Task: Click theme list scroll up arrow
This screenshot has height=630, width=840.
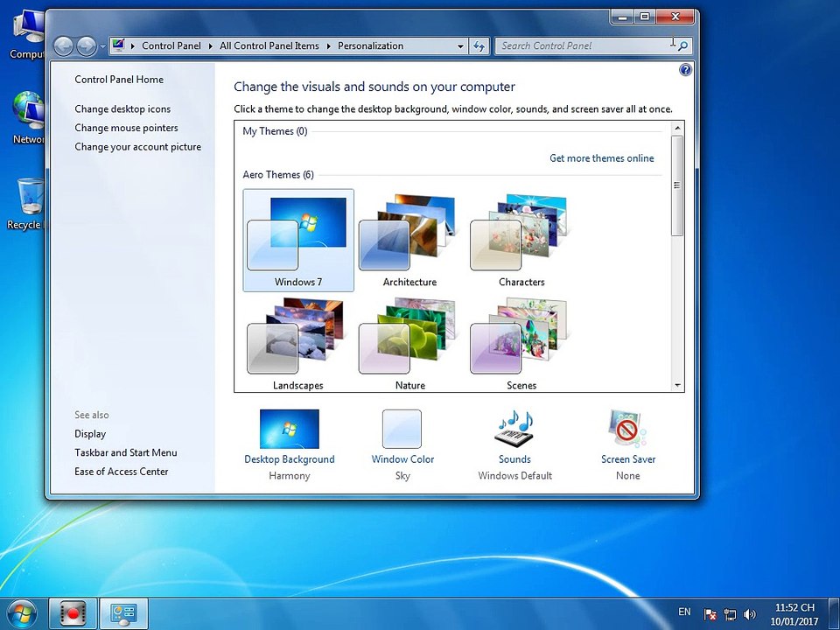Action: [677, 128]
